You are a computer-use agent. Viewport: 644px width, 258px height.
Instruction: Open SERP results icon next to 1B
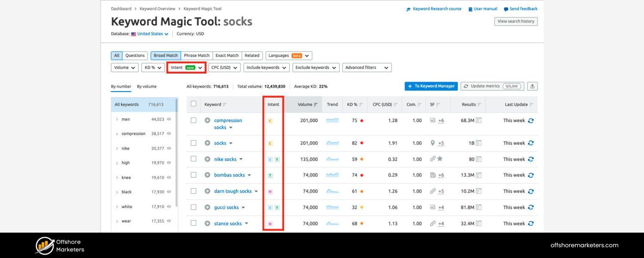tap(479, 143)
